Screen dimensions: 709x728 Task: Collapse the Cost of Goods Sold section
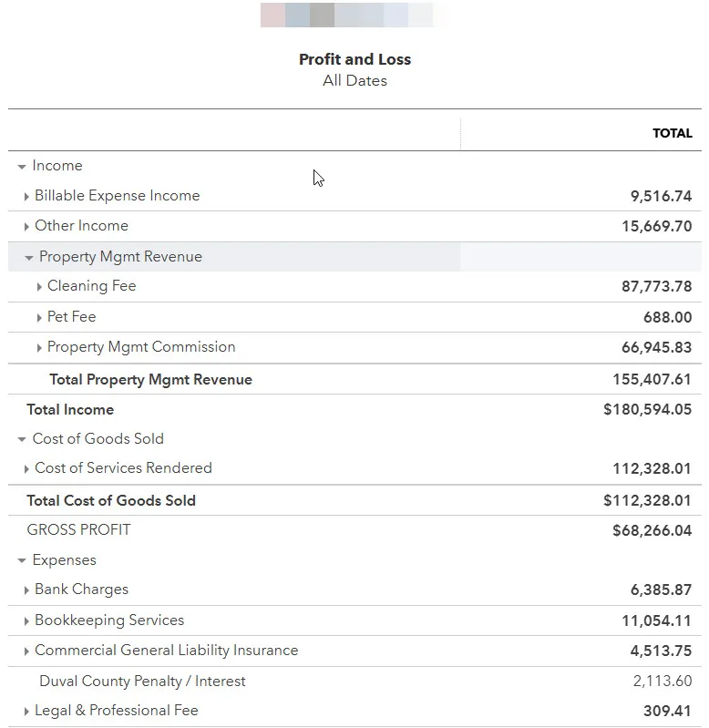(x=22, y=440)
